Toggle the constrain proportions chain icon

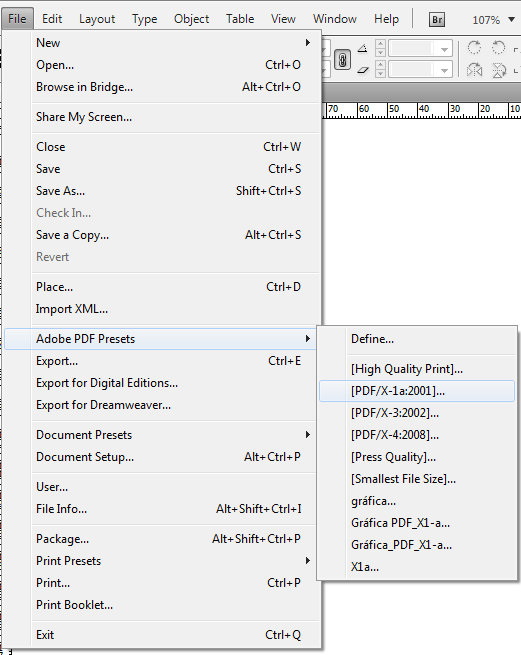coord(342,60)
